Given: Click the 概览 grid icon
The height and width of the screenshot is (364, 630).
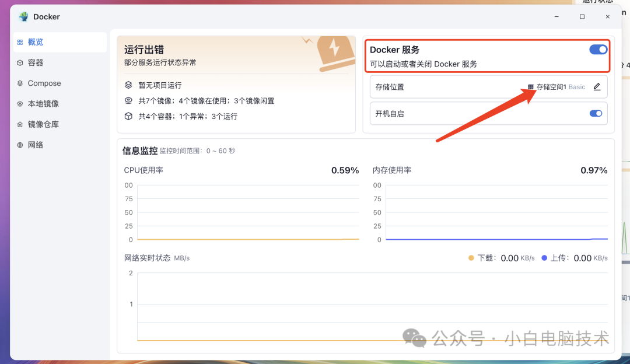Looking at the screenshot, I should [x=20, y=42].
